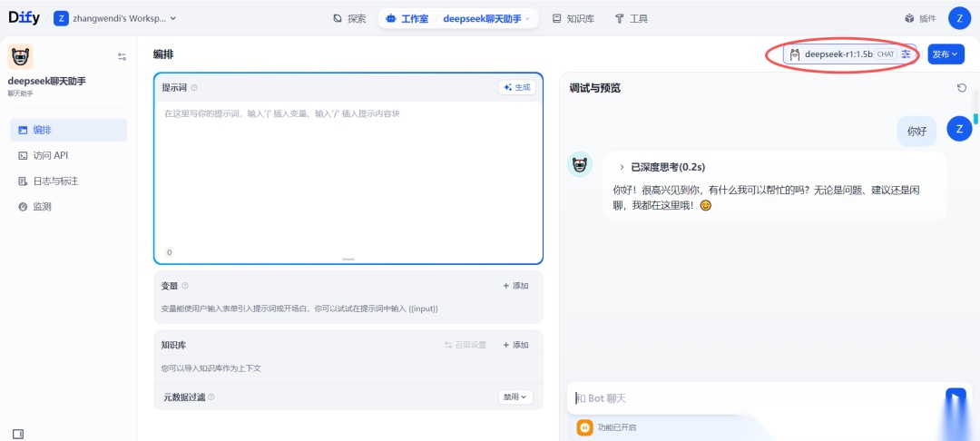Viewport: 980px width, 441px height.
Task: Click the 变量 help icon
Action: (185, 286)
